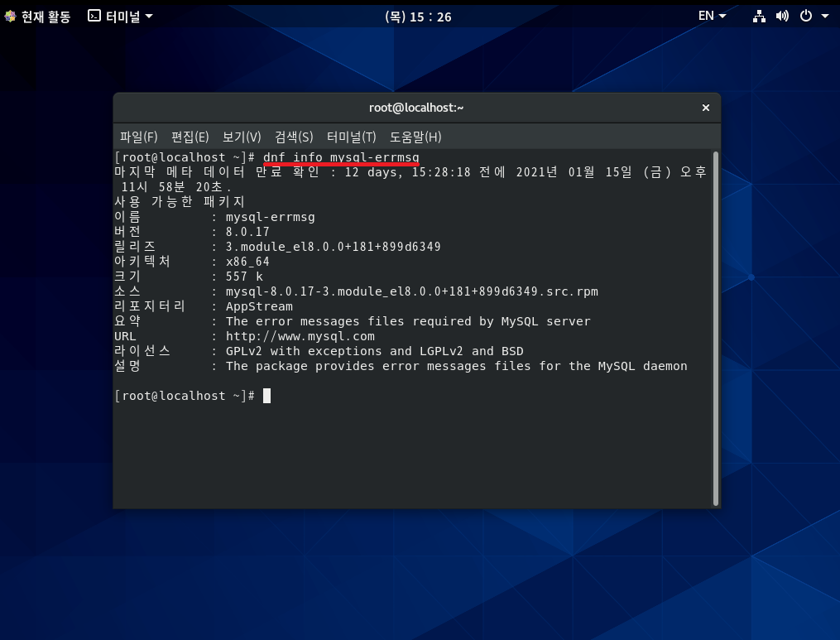This screenshot has width=840, height=640.
Task: Click the repository value AppStream
Action: [259, 306]
